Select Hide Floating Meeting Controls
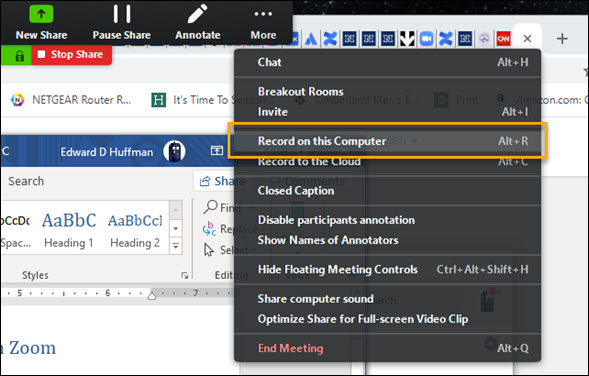Image resolution: width=589 pixels, height=376 pixels. click(387, 270)
